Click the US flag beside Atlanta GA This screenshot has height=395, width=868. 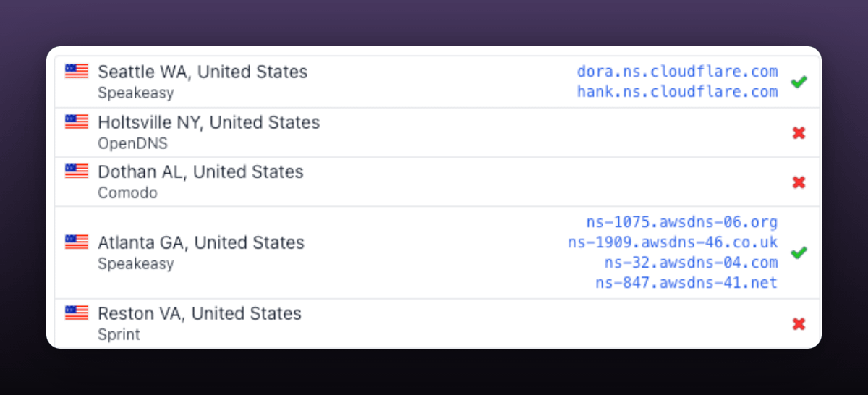pyautogui.click(x=77, y=242)
